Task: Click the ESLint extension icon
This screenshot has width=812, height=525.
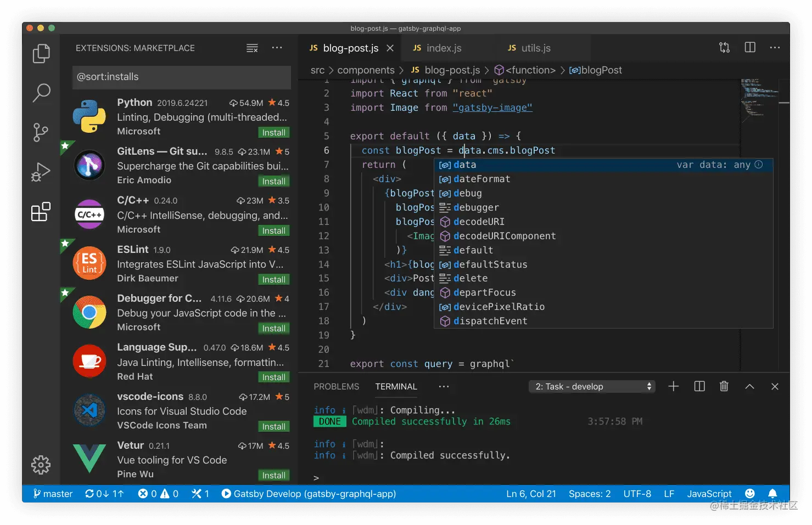Action: (x=89, y=263)
